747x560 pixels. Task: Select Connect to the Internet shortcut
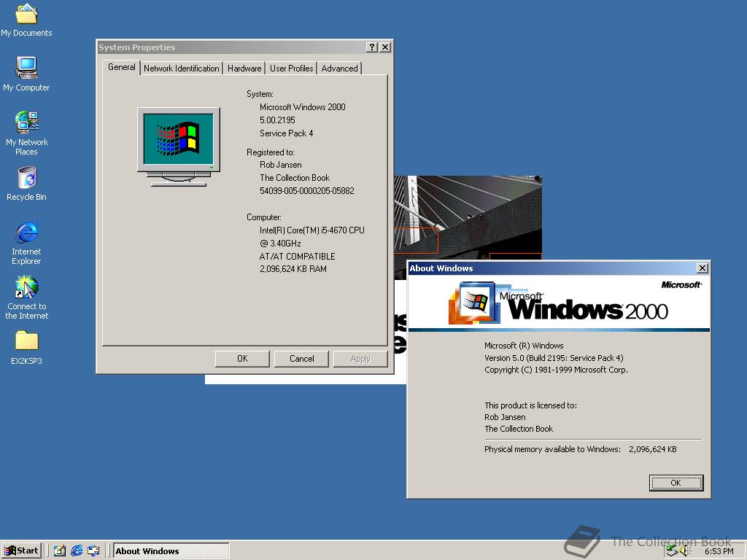point(27,297)
